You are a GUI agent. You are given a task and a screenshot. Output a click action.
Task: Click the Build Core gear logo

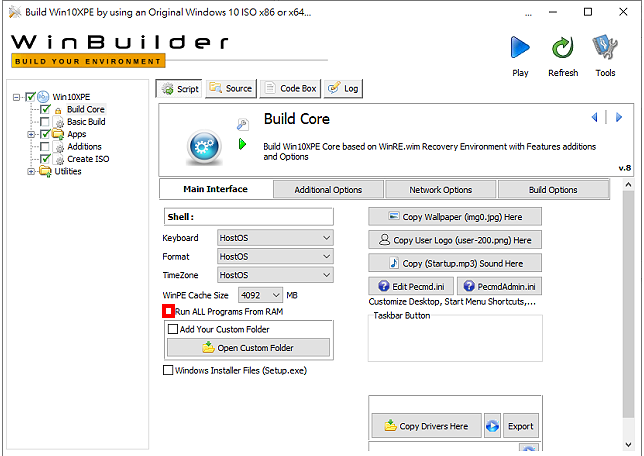[204, 147]
